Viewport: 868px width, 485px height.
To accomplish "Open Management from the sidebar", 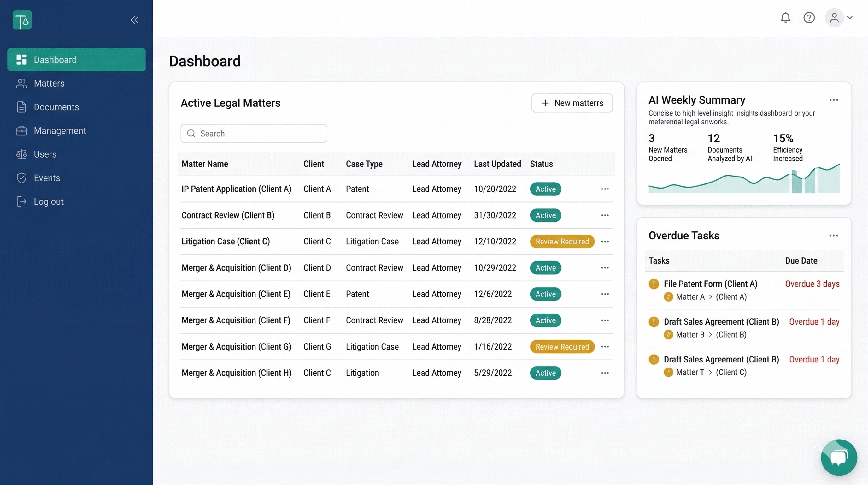I will (60, 130).
